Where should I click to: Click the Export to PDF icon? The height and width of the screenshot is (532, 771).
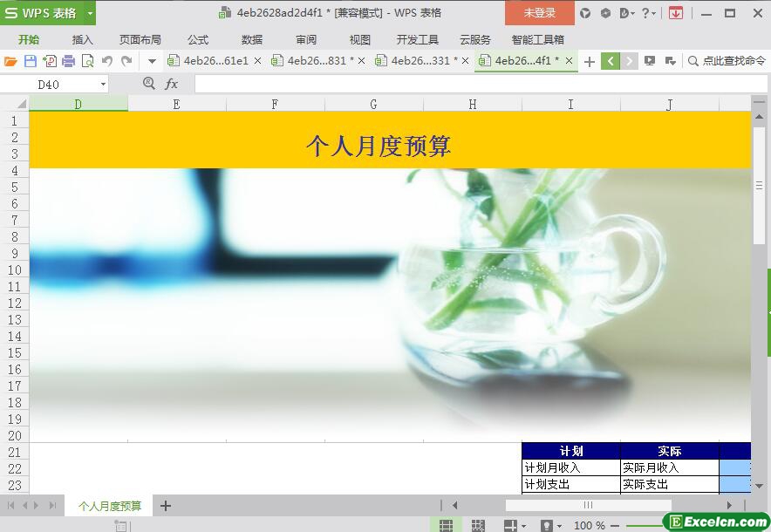point(49,61)
